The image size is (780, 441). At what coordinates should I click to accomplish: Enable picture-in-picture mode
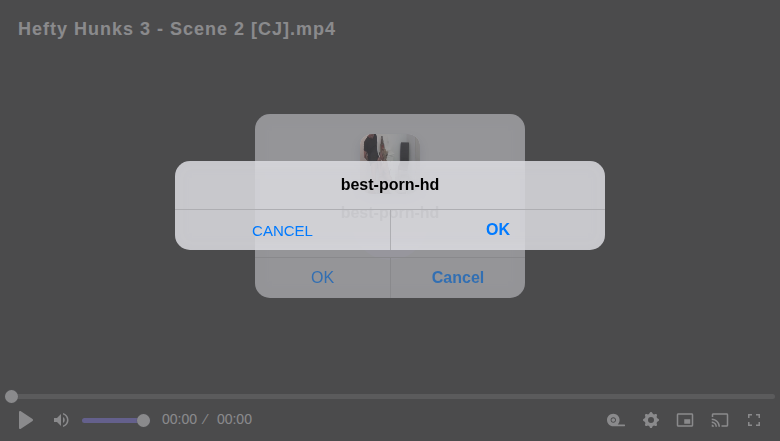click(x=685, y=420)
